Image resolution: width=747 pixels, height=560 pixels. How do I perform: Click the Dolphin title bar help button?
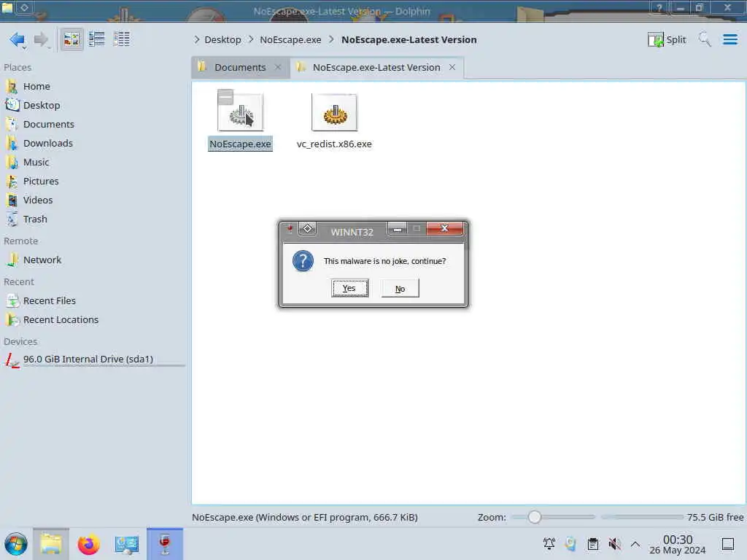[x=659, y=8]
